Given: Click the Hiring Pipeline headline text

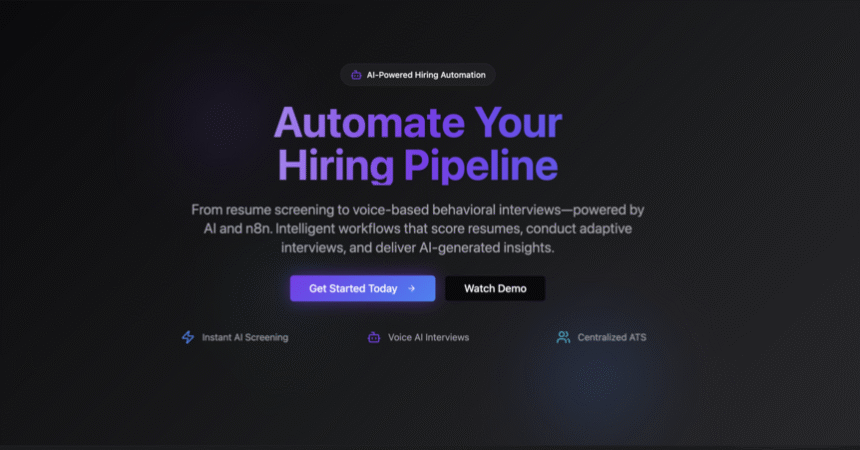Looking at the screenshot, I should pos(418,165).
